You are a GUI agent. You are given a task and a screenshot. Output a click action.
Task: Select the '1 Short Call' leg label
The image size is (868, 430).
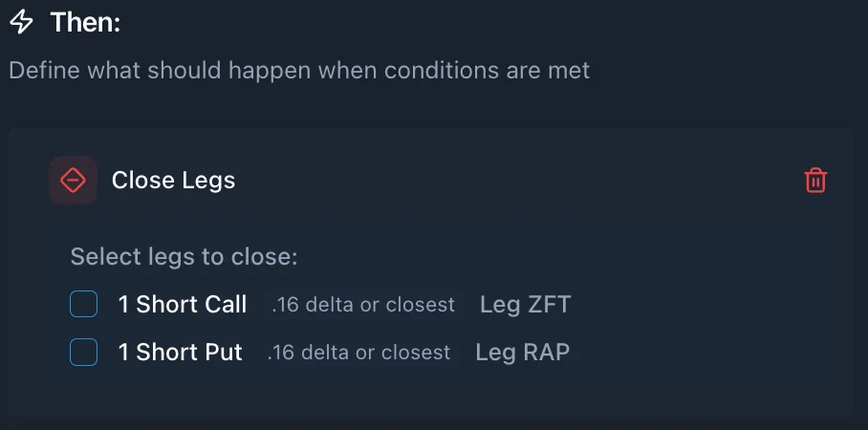182,305
